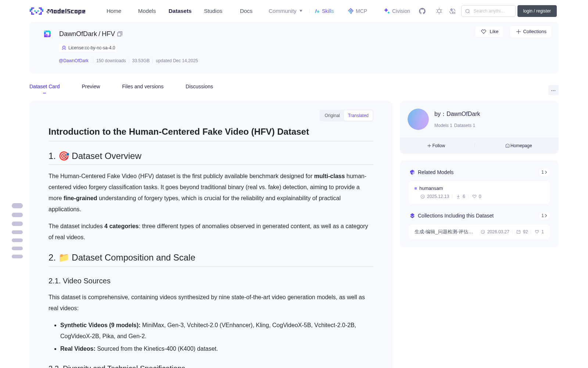Switch to the Translated version
The image size is (588, 368).
tap(358, 116)
